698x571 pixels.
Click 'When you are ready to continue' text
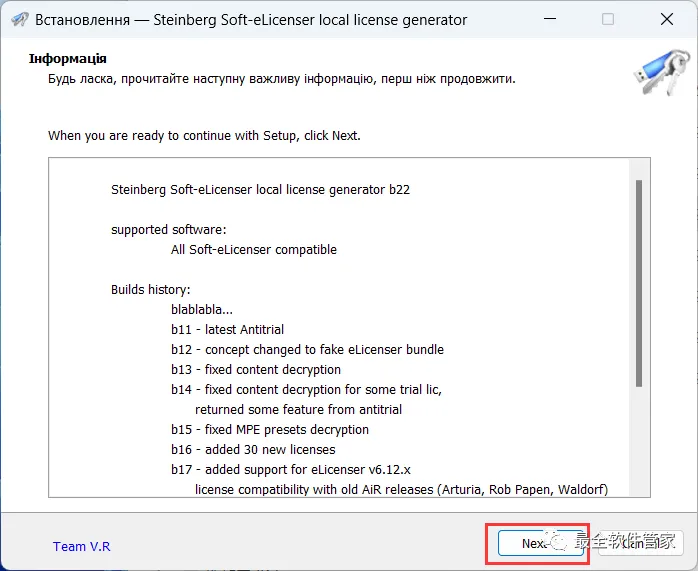[204, 135]
